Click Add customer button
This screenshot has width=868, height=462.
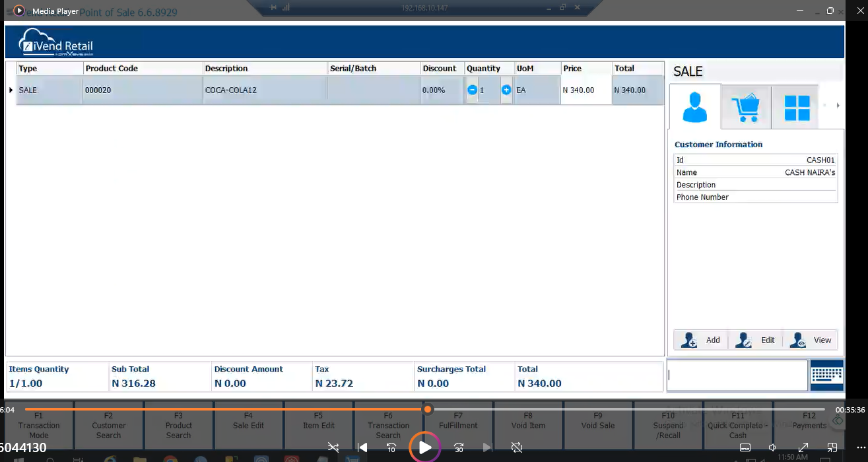[702, 340]
